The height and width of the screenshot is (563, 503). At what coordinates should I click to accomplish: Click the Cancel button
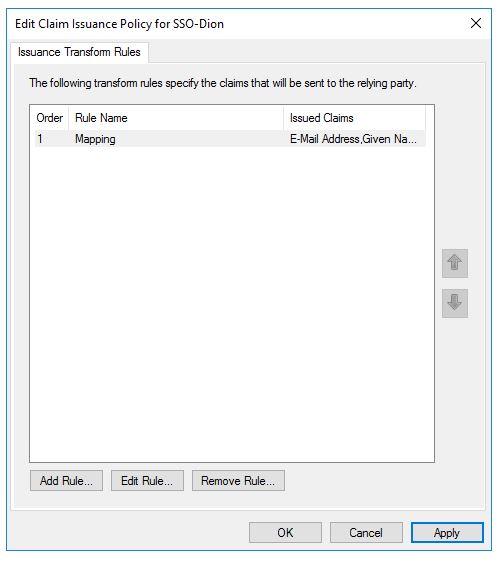tap(366, 532)
